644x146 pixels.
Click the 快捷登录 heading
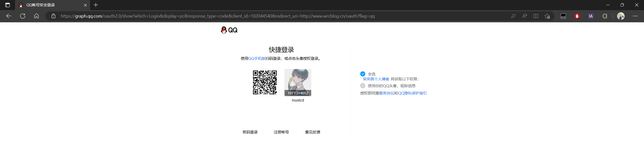click(x=281, y=50)
